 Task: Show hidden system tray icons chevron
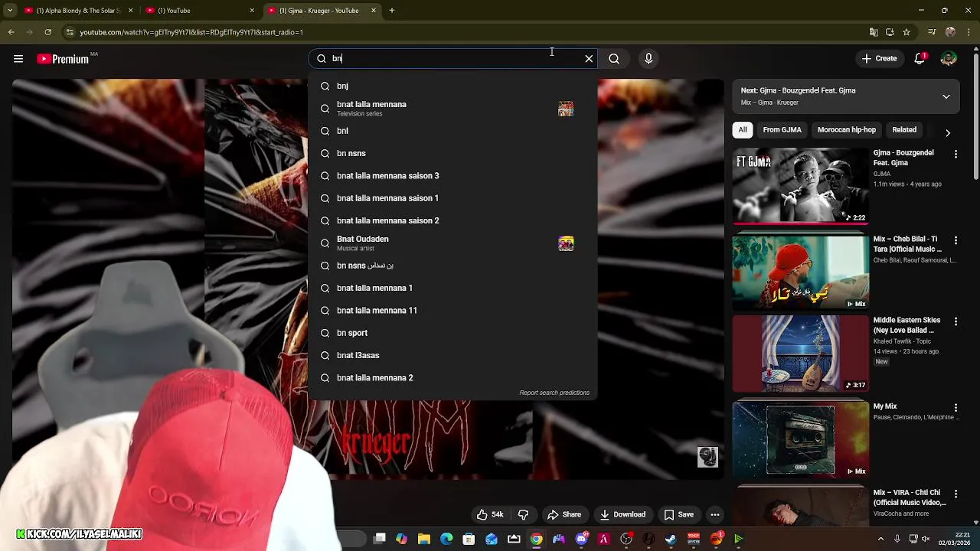click(x=880, y=540)
